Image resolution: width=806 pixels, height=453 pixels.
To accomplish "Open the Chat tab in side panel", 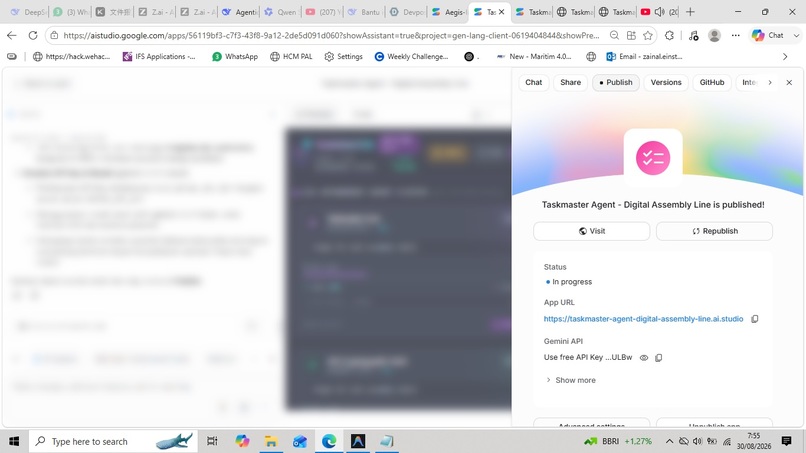I will pyautogui.click(x=534, y=82).
